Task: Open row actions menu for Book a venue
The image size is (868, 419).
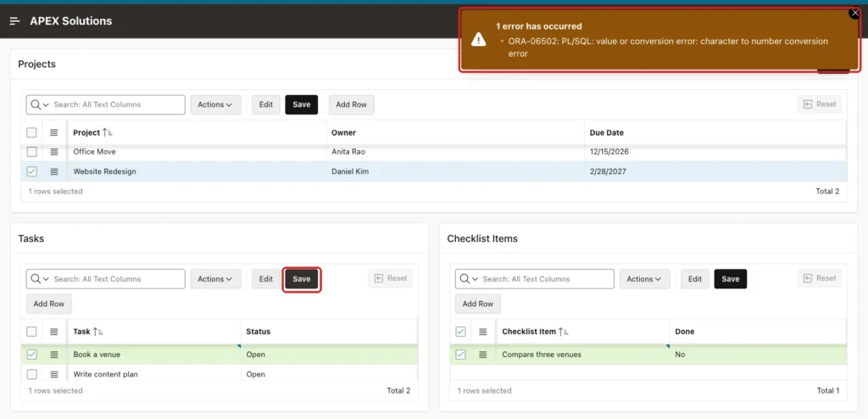Action: point(53,355)
